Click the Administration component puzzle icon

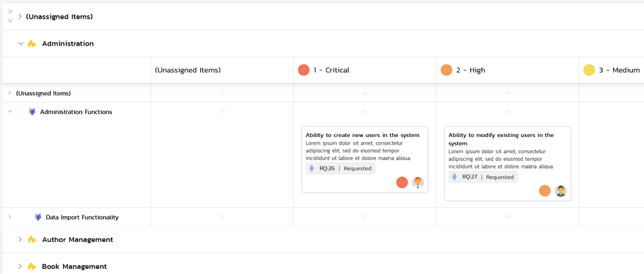[x=32, y=44]
